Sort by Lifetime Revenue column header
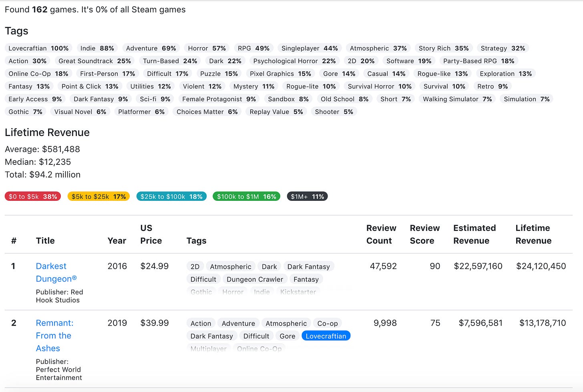 [533, 234]
